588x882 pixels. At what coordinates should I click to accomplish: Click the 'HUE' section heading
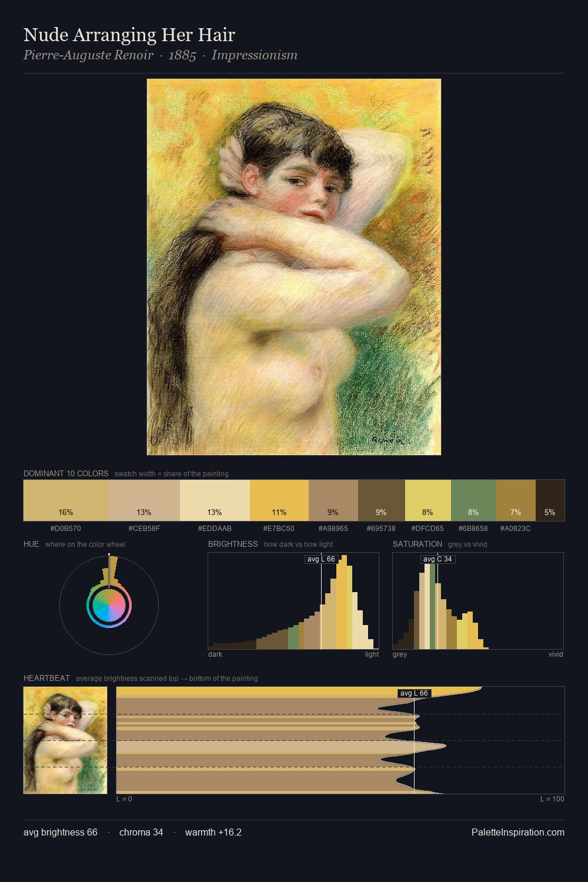pos(31,544)
